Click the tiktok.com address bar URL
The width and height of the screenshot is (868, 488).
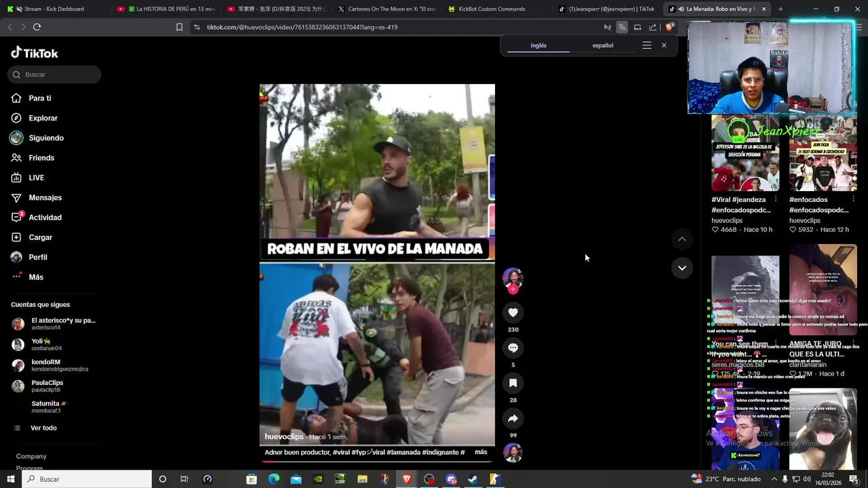(302, 27)
